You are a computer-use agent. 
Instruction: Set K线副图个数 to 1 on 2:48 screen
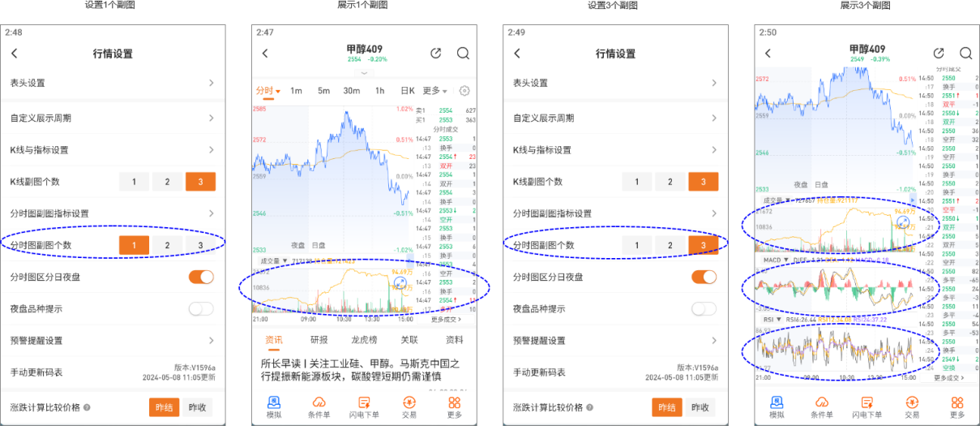(x=135, y=182)
